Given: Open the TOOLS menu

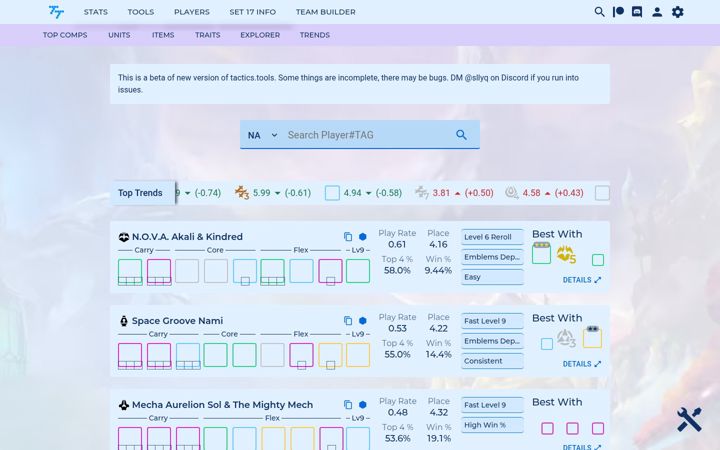Looking at the screenshot, I should tap(141, 12).
